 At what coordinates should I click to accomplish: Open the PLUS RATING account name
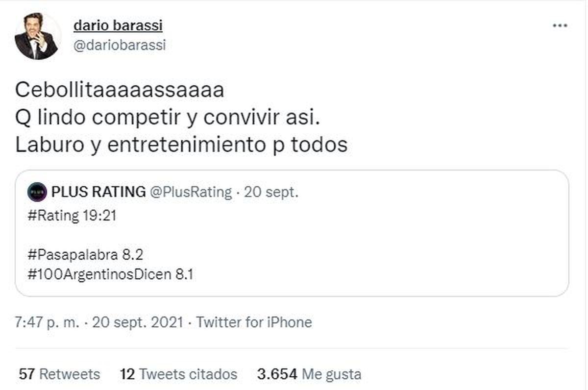[98, 192]
